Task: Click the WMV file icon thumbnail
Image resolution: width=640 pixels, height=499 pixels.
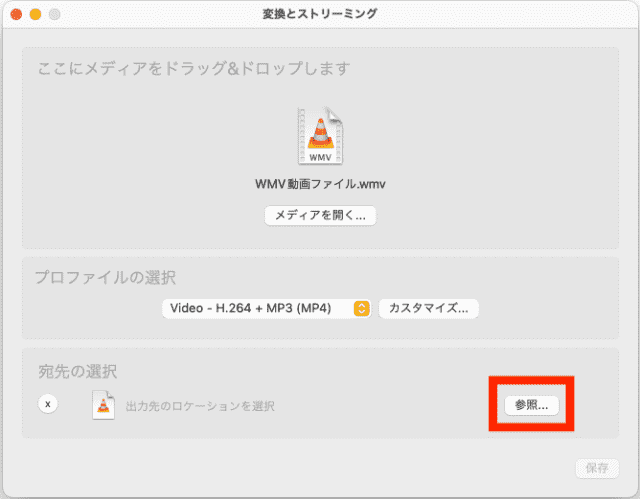Action: pos(320,135)
